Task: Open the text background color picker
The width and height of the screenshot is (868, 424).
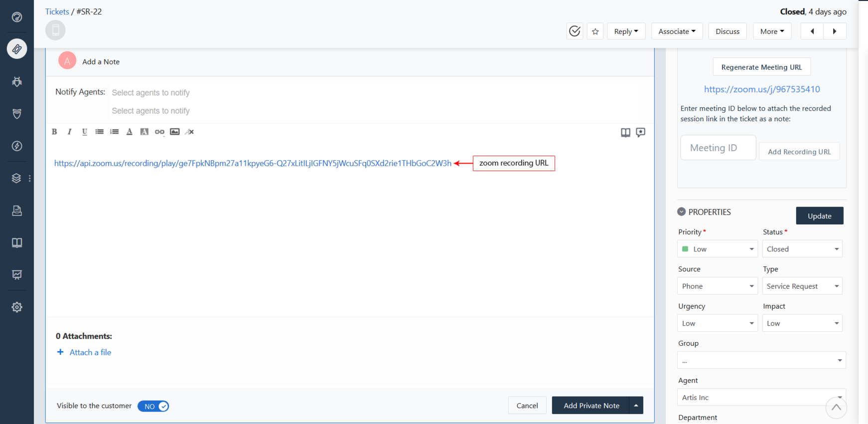Action: [x=145, y=132]
